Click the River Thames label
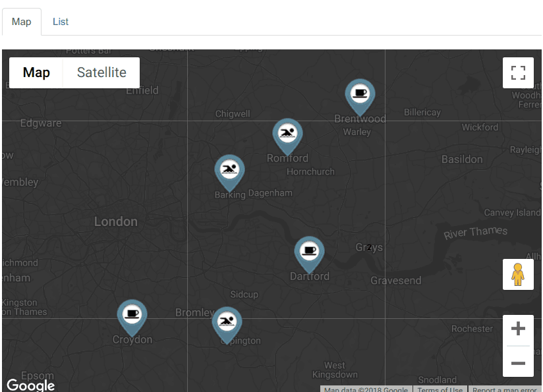The image size is (543, 392). click(x=476, y=233)
